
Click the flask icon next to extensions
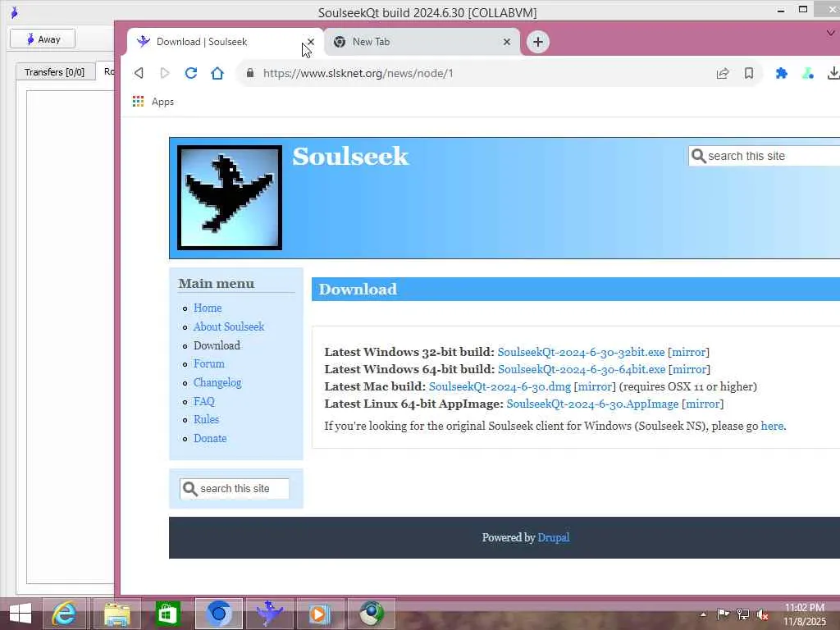tap(808, 73)
